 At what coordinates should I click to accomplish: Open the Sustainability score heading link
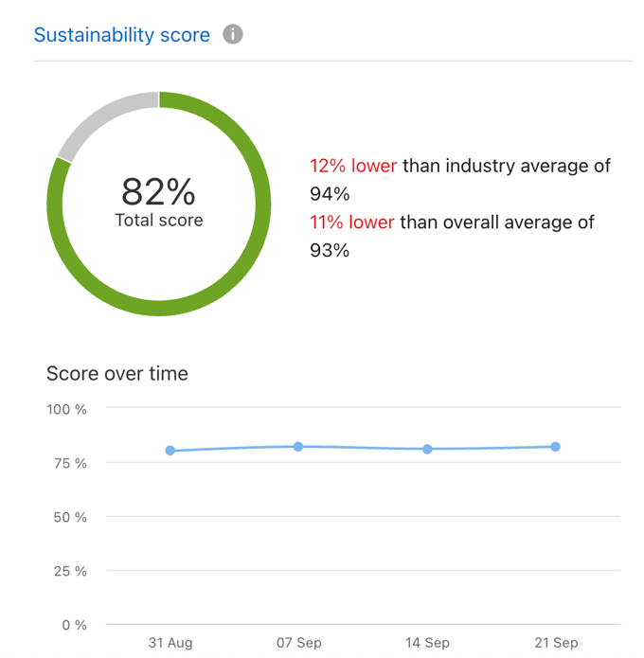click(x=122, y=35)
